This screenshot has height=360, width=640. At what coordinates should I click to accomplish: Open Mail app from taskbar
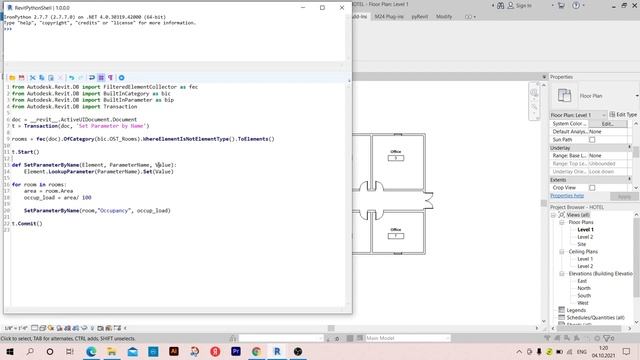coord(133,351)
